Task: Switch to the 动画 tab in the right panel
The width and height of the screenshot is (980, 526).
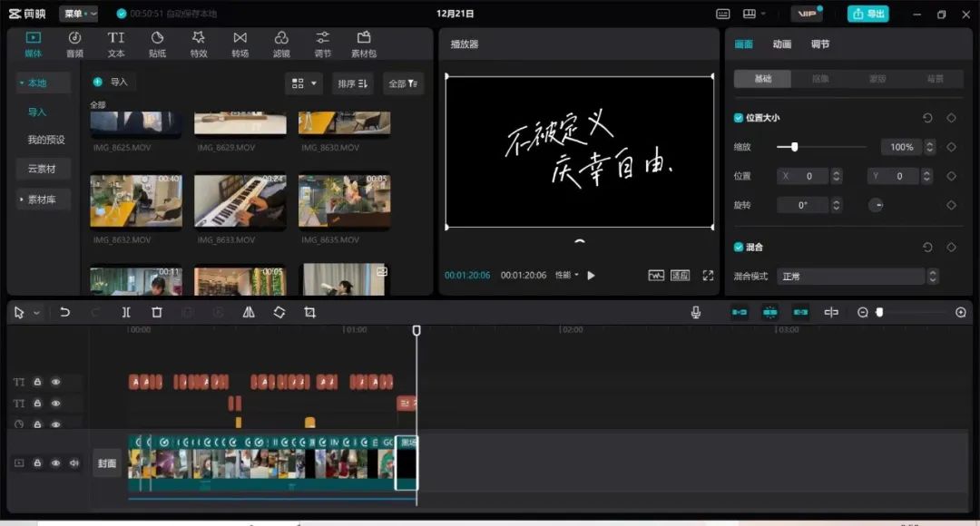Action: (782, 44)
